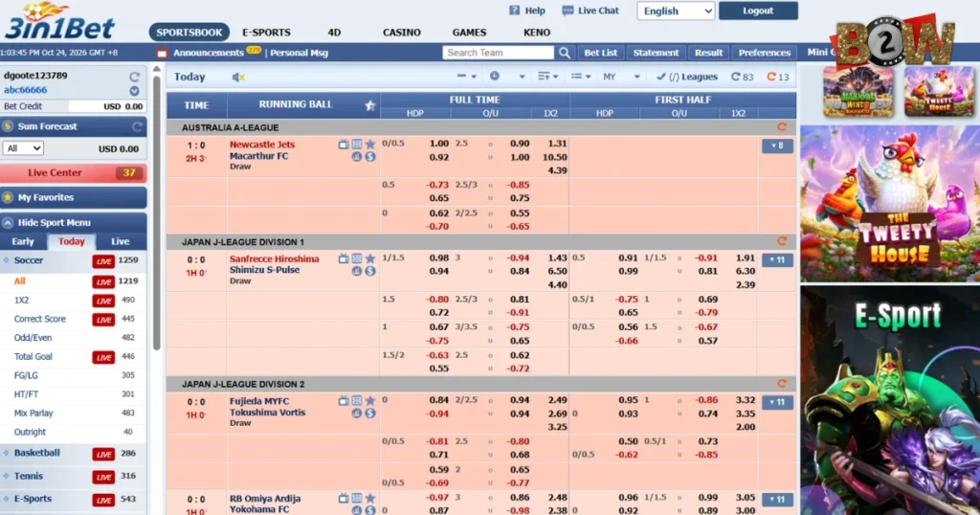Open the list view dropdown

click(581, 77)
